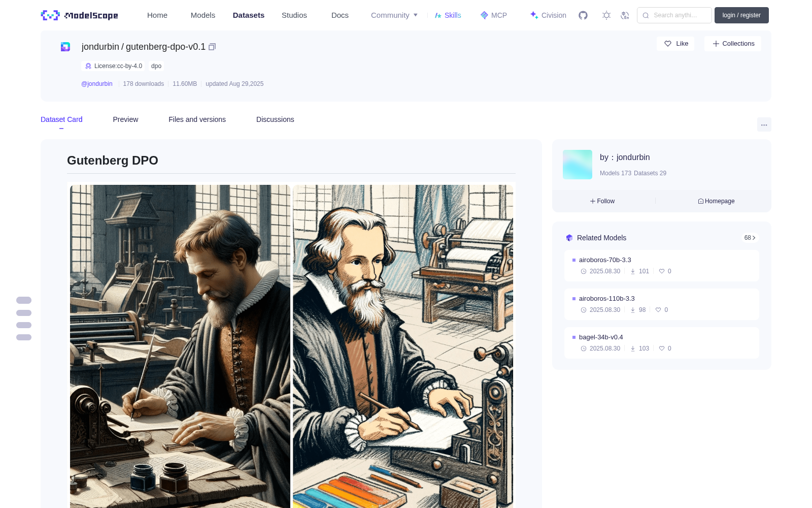Go to the Models page

(203, 15)
